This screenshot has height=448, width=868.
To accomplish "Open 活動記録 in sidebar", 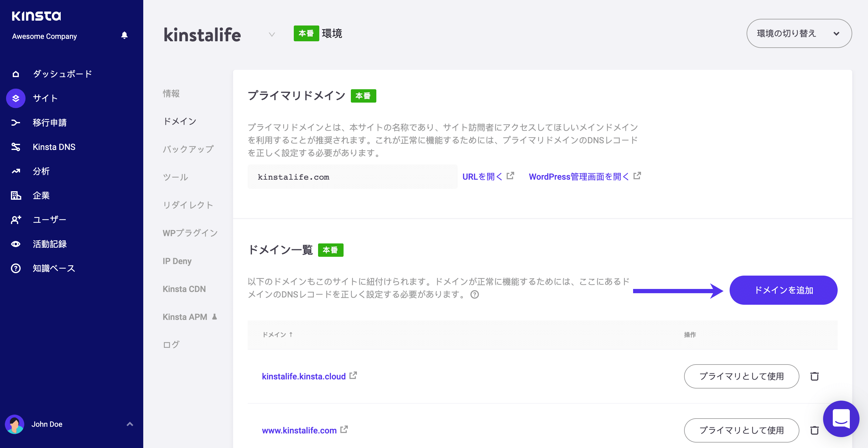I will point(49,244).
